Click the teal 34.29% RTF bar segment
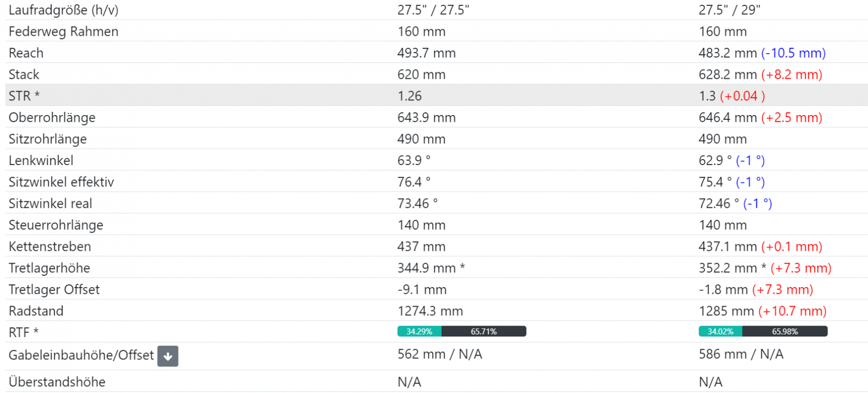Screen dimensions: 868x393 pyautogui.click(x=419, y=332)
